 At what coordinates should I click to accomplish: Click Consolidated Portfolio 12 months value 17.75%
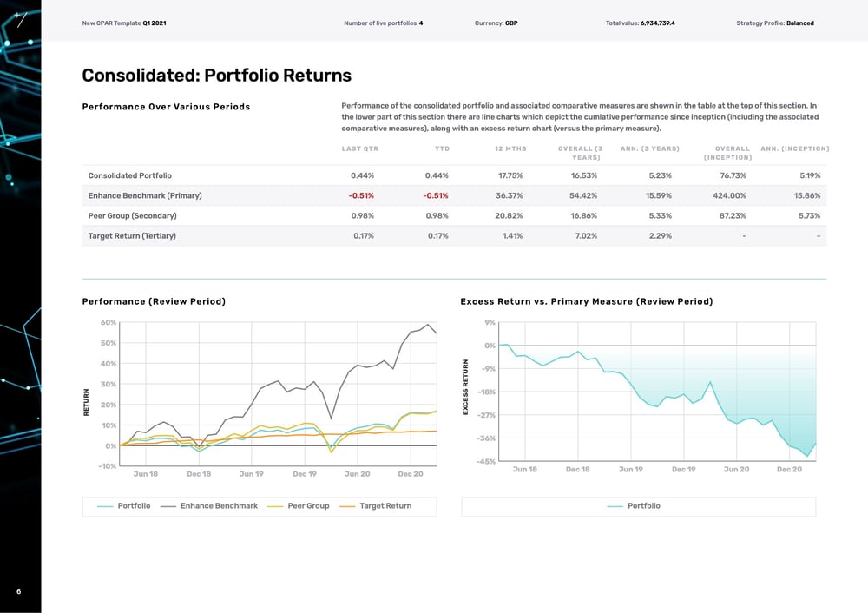(x=510, y=175)
